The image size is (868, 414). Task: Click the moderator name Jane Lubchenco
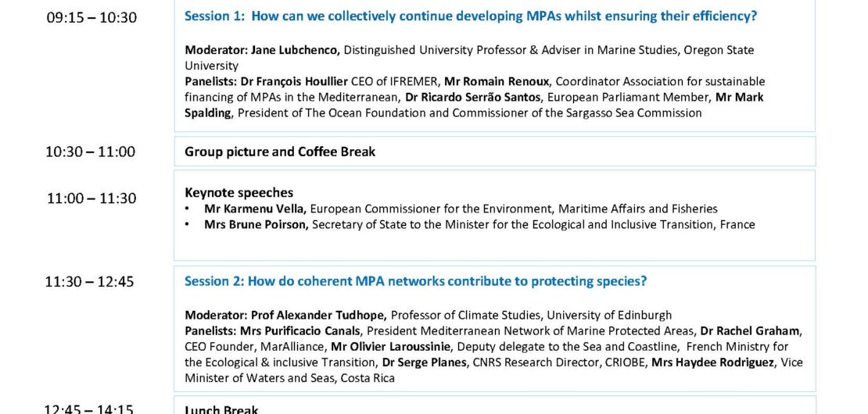pos(296,50)
